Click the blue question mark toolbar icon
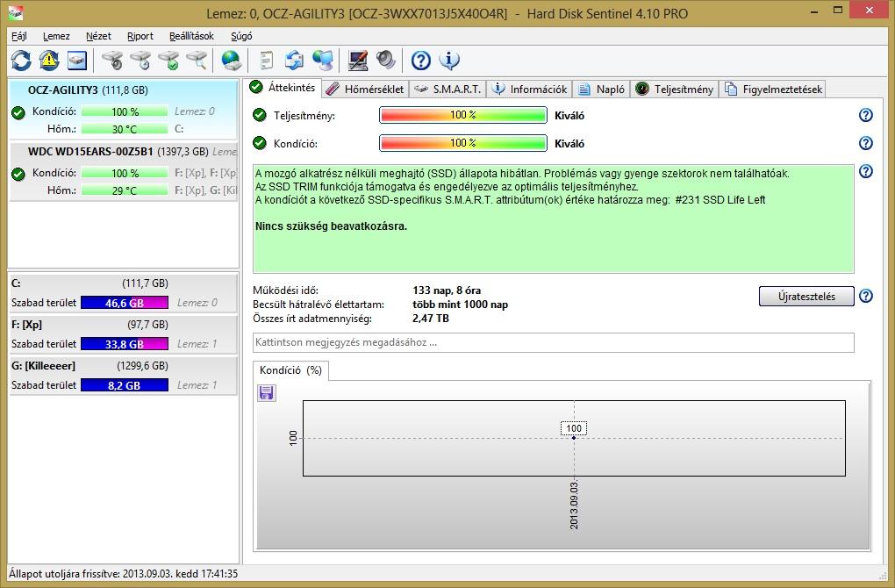The height and width of the screenshot is (588, 895). (x=420, y=61)
